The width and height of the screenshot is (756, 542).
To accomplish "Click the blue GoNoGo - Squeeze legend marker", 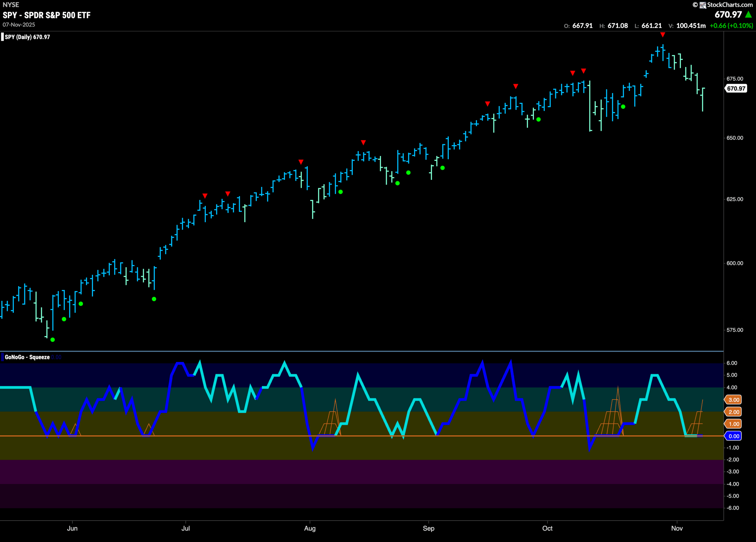I will click(2, 357).
